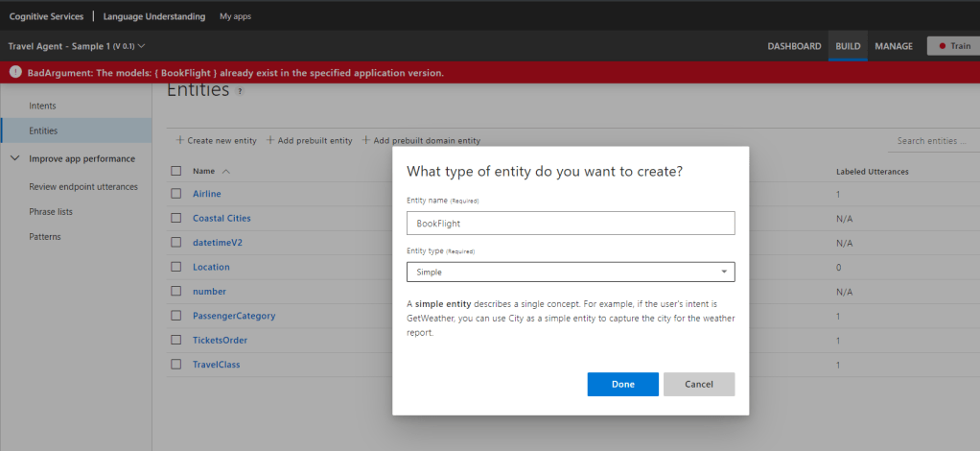980x451 pixels.
Task: Click the error alert icon in red banner
Action: click(15, 73)
